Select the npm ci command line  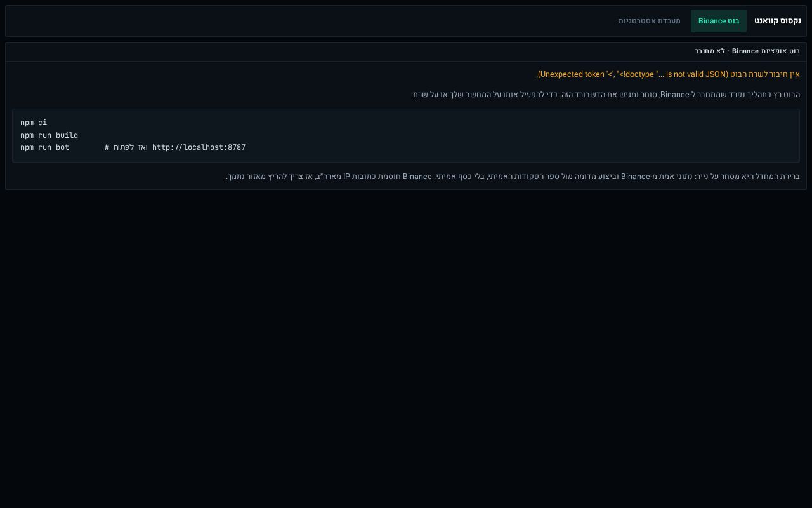34,123
